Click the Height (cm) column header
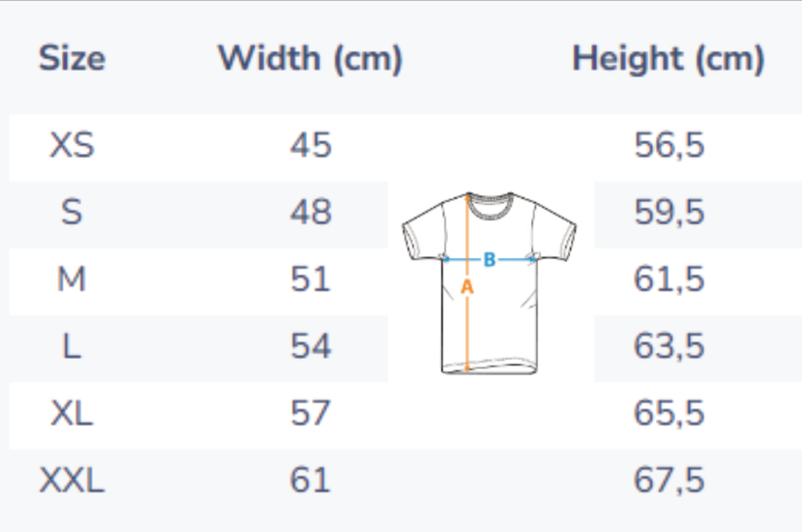Viewport: 802px width, 532px height. [x=668, y=59]
